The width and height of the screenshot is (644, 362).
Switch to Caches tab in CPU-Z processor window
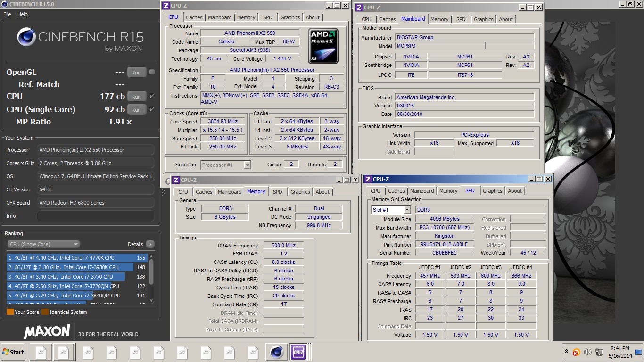(x=194, y=17)
